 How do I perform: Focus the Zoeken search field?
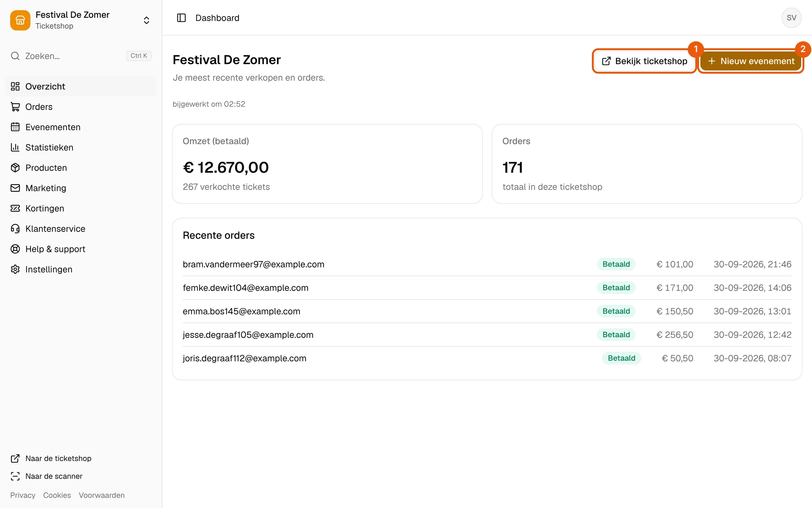pos(81,56)
